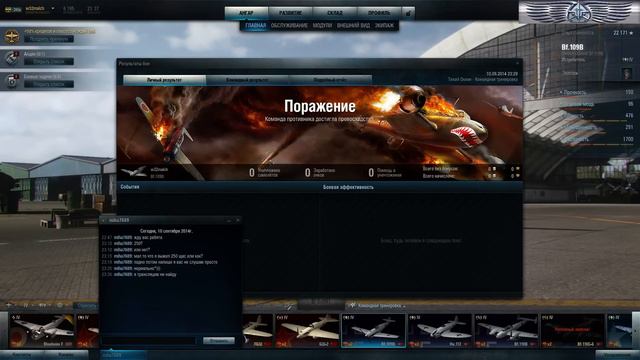
Task: Open the Экипаж submenu
Action: tap(384, 25)
